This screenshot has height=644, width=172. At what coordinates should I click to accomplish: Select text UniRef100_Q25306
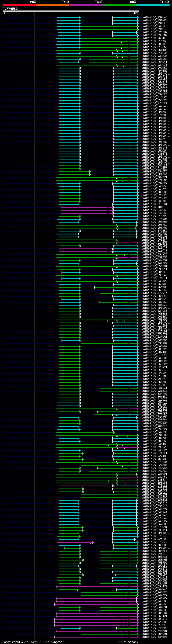(x=154, y=539)
